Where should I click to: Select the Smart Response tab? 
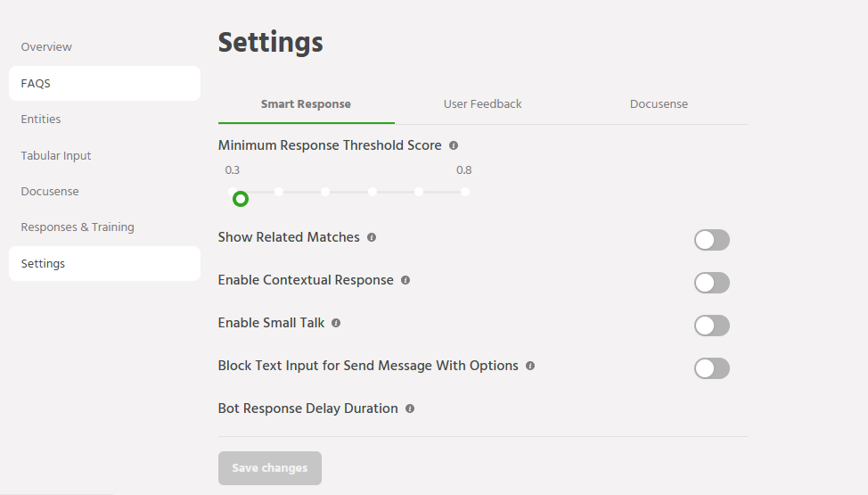(x=306, y=104)
